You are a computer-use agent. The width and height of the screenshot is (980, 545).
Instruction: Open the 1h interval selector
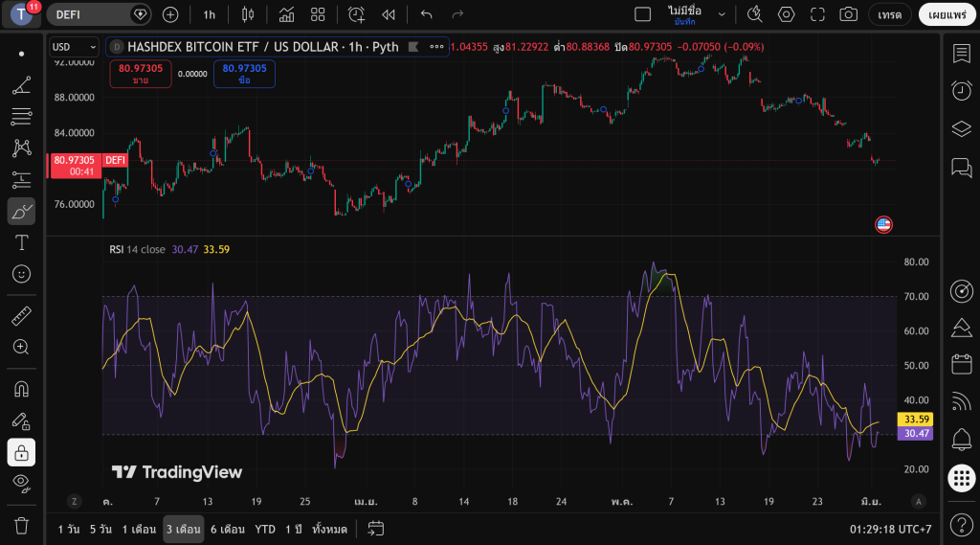click(209, 14)
